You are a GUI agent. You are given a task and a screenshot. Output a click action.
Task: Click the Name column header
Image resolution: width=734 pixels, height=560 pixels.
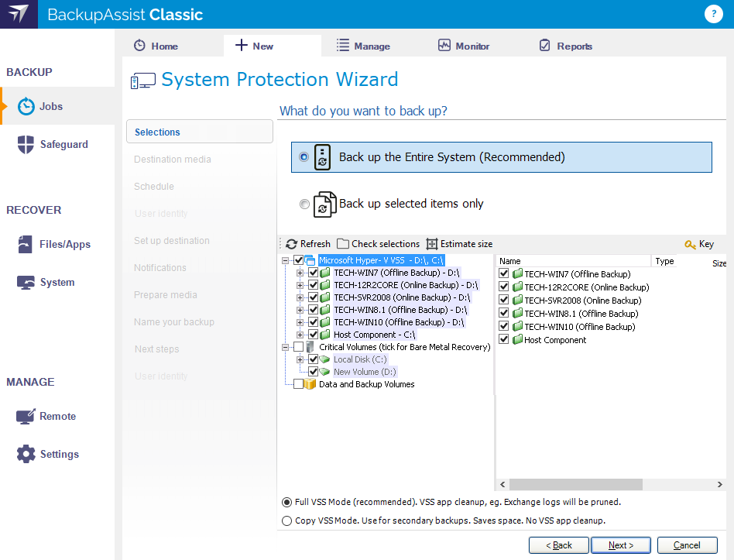coord(574,261)
